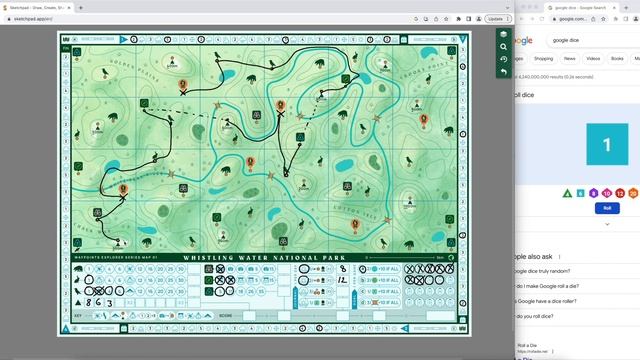This screenshot has height=360, width=640.
Task: Click the orange map pin in Golden Plains
Action: click(x=183, y=85)
